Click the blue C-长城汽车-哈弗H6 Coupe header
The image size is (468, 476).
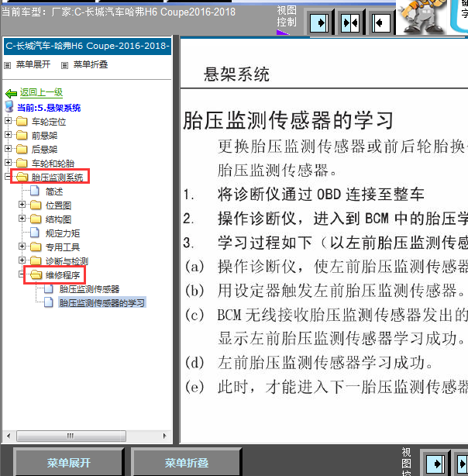point(88,47)
